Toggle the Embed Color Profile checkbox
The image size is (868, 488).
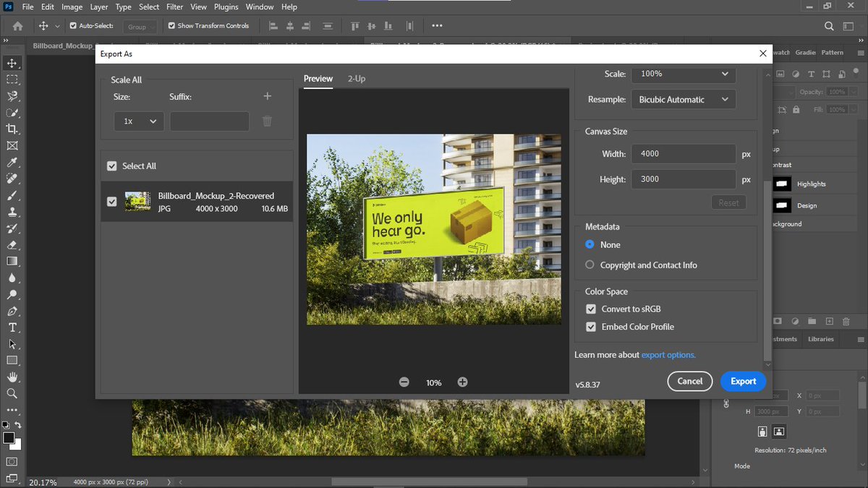(x=591, y=327)
